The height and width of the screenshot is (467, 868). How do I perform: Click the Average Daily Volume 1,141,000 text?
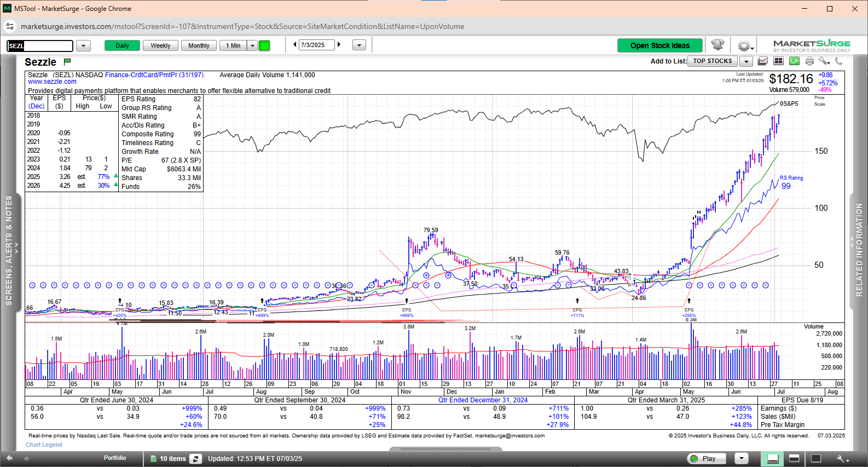click(x=267, y=75)
